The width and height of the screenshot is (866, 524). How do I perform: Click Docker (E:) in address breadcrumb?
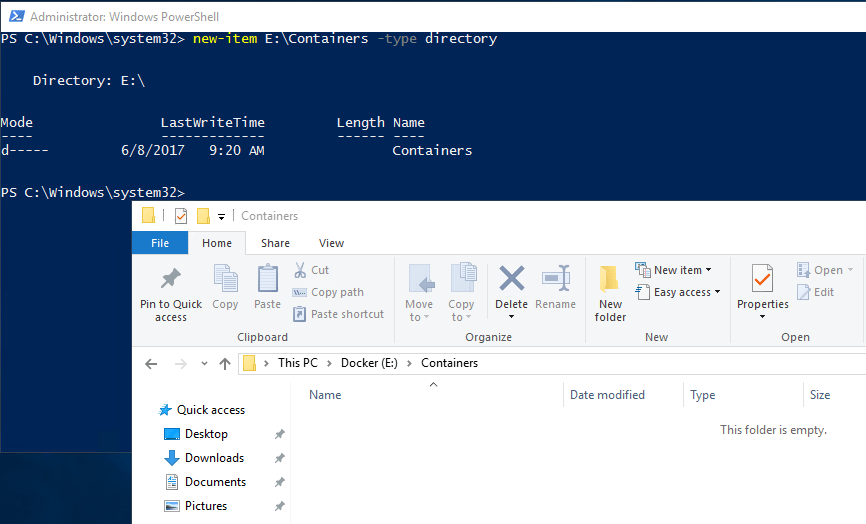point(369,363)
